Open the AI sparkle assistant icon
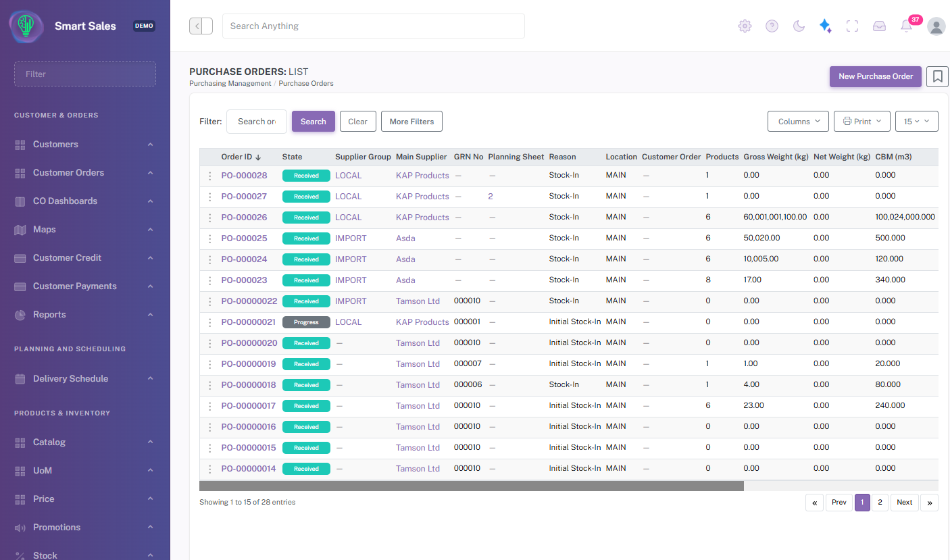Viewport: 950px width, 560px height. click(825, 26)
